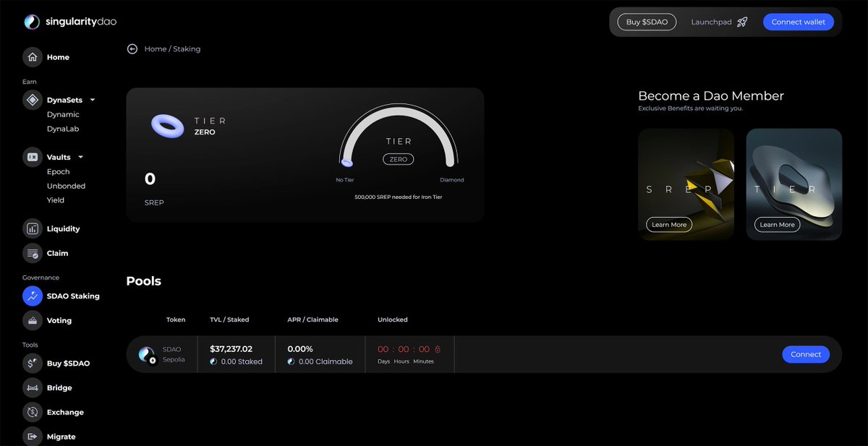Viewport: 868px width, 446px height.
Task: Click the Launchpad rocket icon
Action: coord(742,22)
